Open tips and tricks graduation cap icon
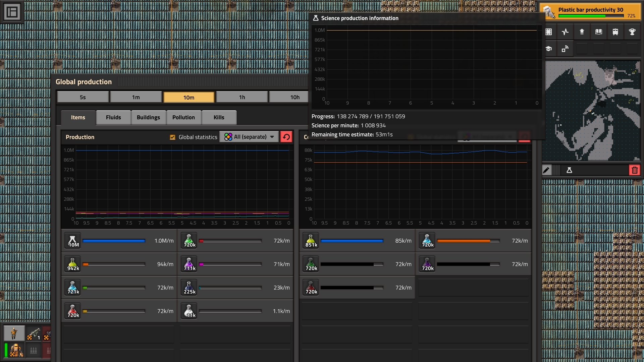The image size is (644, 362). point(549,49)
